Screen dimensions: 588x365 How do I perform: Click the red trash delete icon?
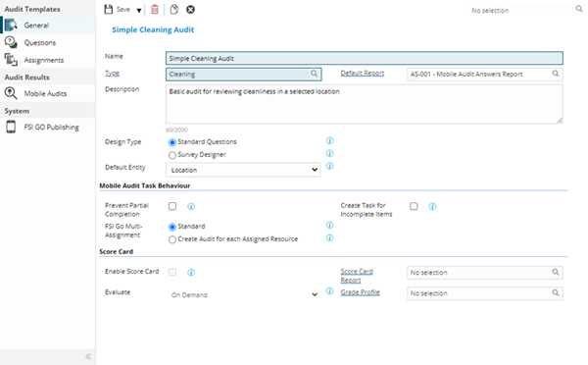click(155, 10)
